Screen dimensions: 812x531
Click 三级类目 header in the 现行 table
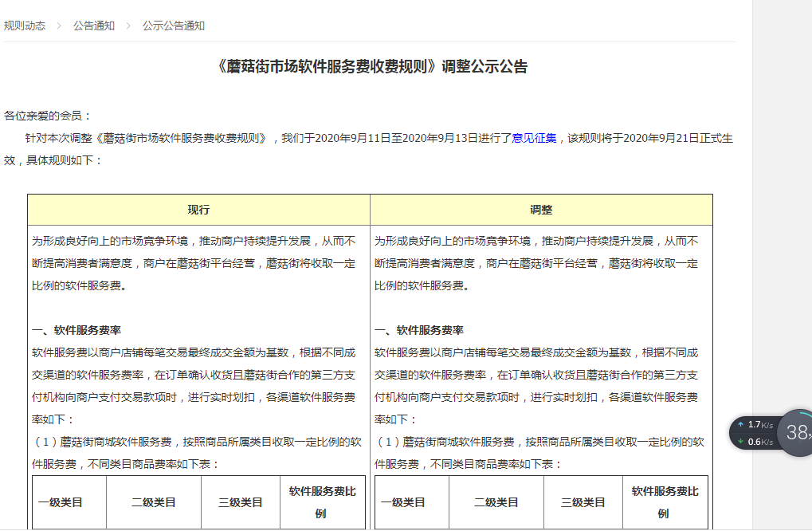tap(241, 502)
